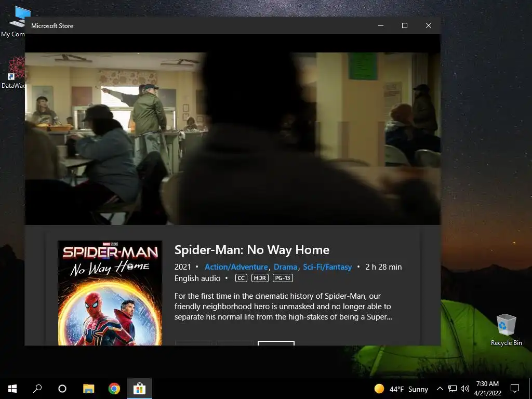Open the volume speaker tray icon
The height and width of the screenshot is (399, 532).
tap(465, 389)
